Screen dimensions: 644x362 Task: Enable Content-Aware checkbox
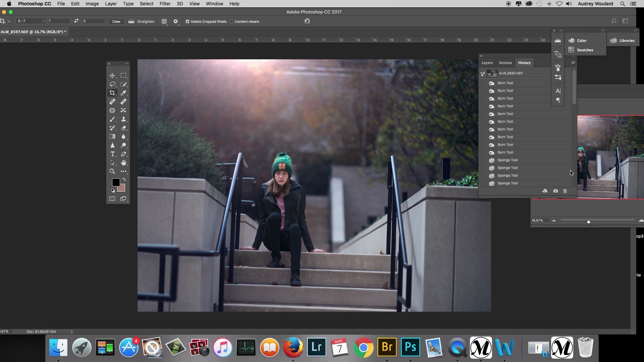pyautogui.click(x=231, y=21)
